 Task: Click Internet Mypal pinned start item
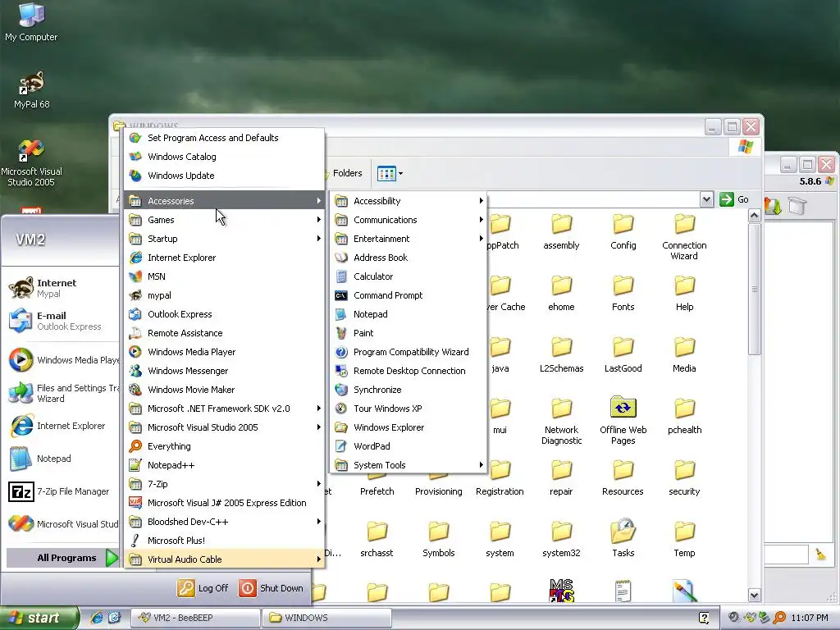tap(62, 288)
